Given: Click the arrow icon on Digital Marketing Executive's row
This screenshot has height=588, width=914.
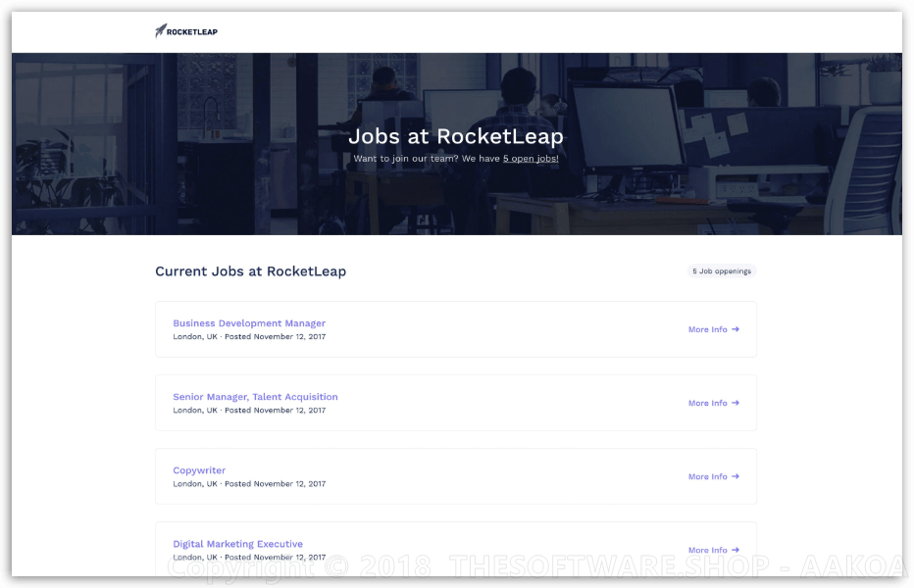Looking at the screenshot, I should [x=736, y=550].
